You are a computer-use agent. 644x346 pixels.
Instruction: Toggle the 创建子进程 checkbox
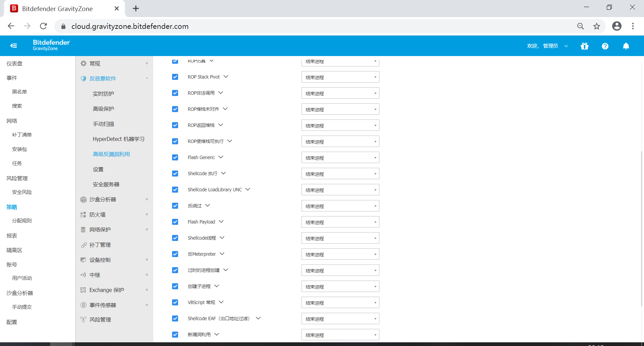click(x=175, y=286)
